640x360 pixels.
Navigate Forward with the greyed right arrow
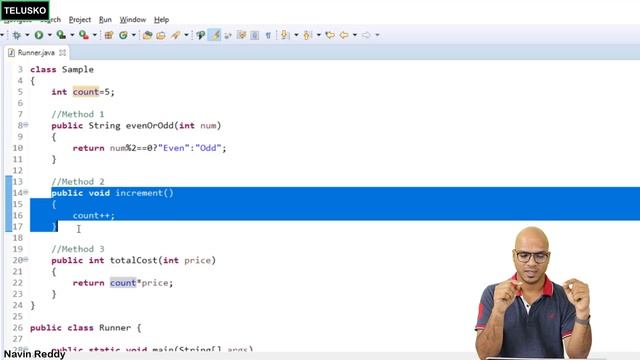(366, 35)
